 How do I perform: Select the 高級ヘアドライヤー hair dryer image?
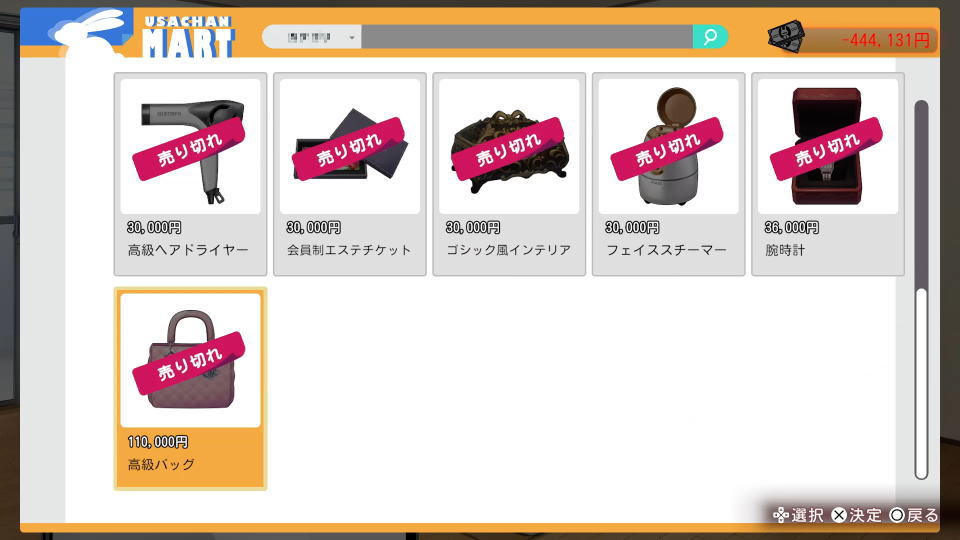pos(190,146)
